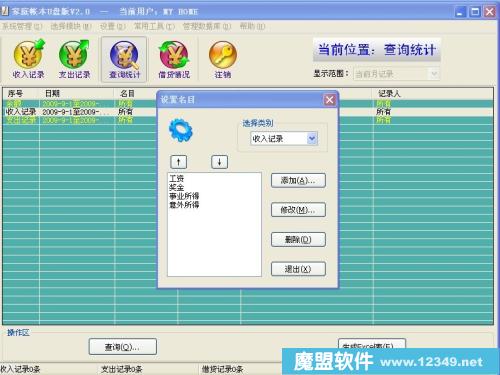This screenshot has height=375, width=500.
Task: Select 意外所得 in the item list
Action: click(x=184, y=204)
